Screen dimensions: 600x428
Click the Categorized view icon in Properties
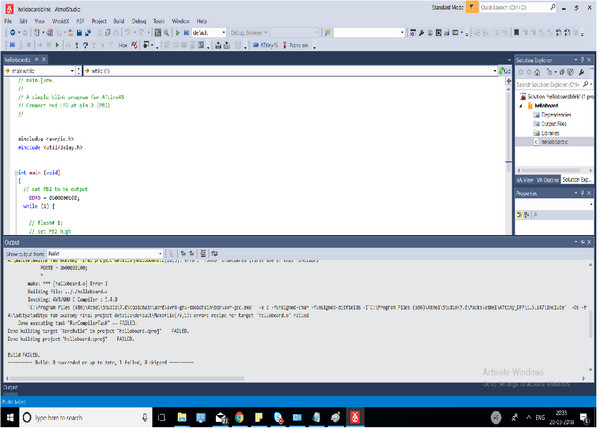point(519,215)
